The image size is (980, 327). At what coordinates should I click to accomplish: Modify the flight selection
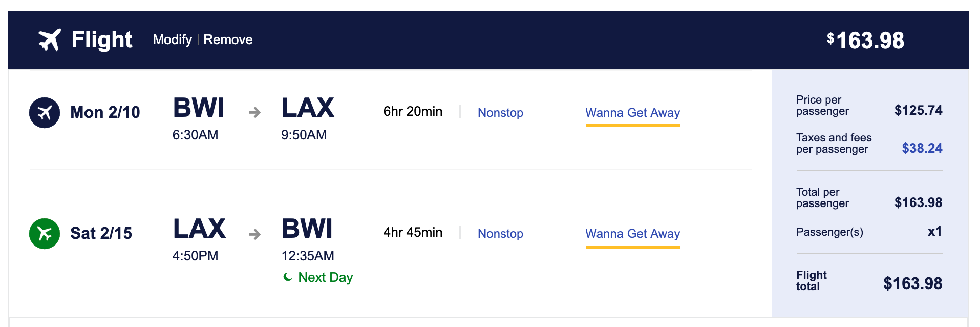(172, 39)
